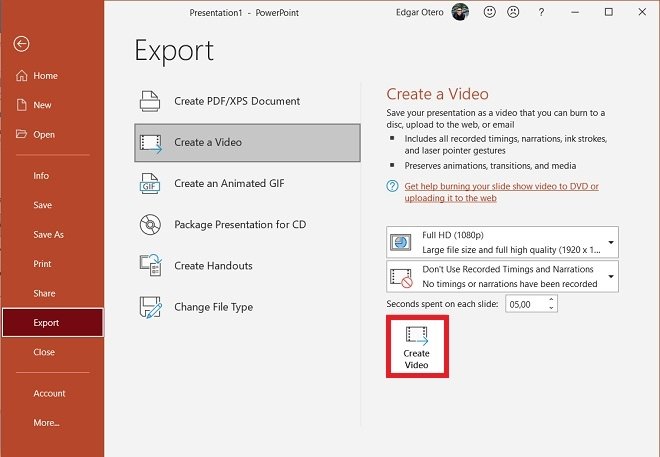
Task: Select Create PDF/XPS Document option
Action: pyautogui.click(x=247, y=101)
